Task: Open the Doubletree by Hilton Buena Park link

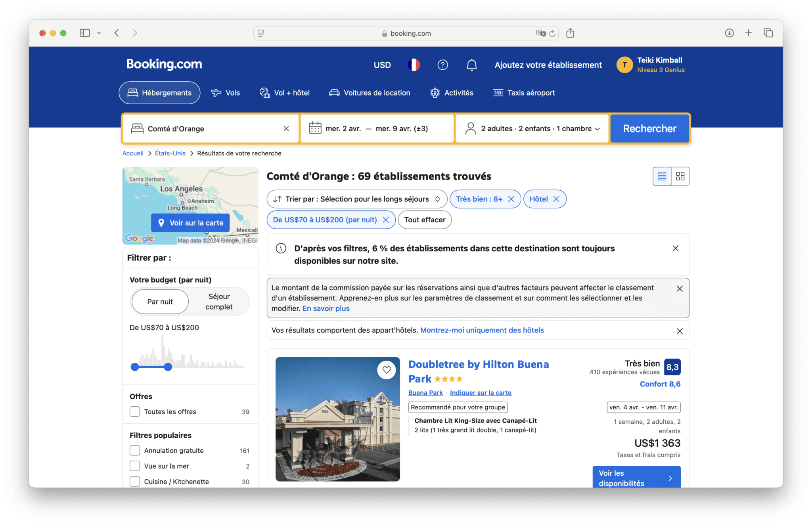Action: click(x=479, y=371)
